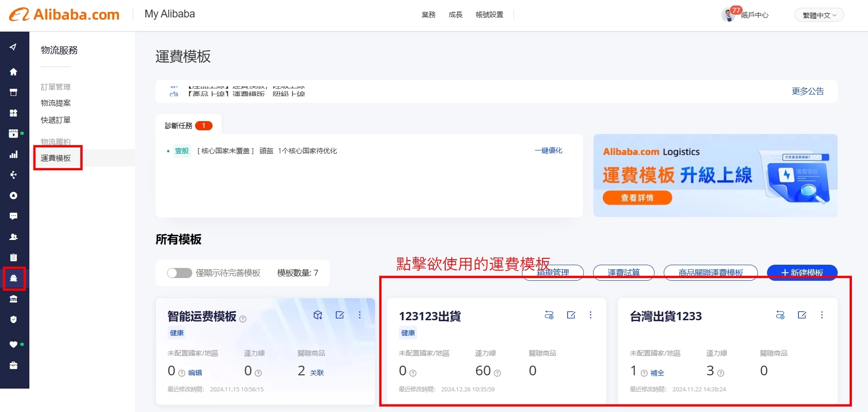Click help icon next to 智能运费模板 title
Viewport: 868px width, 412px height.
[x=243, y=319]
